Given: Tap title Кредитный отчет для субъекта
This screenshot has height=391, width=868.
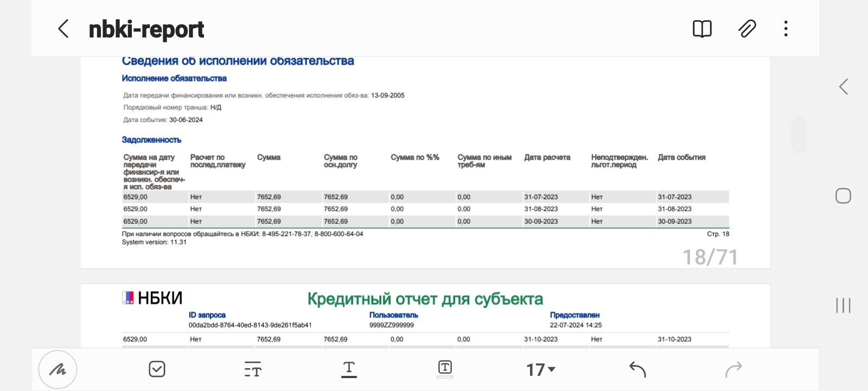Looking at the screenshot, I should (425, 299).
